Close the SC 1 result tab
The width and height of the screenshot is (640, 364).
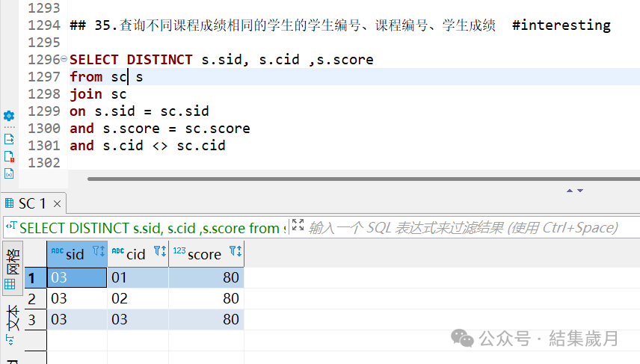[x=57, y=203]
